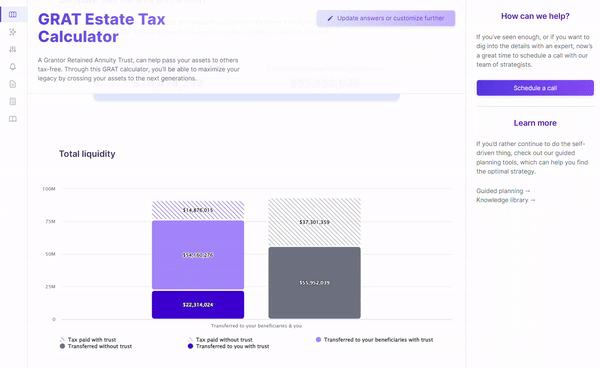Open the sliders settings icon in sidebar

(13, 49)
